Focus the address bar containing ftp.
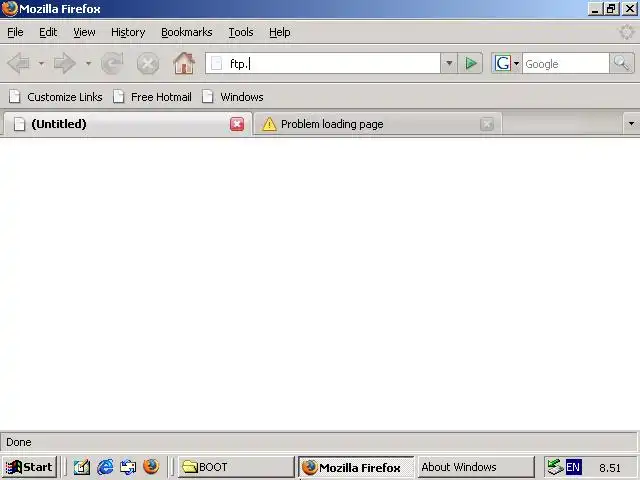This screenshot has height=480, width=640. pyautogui.click(x=322, y=63)
